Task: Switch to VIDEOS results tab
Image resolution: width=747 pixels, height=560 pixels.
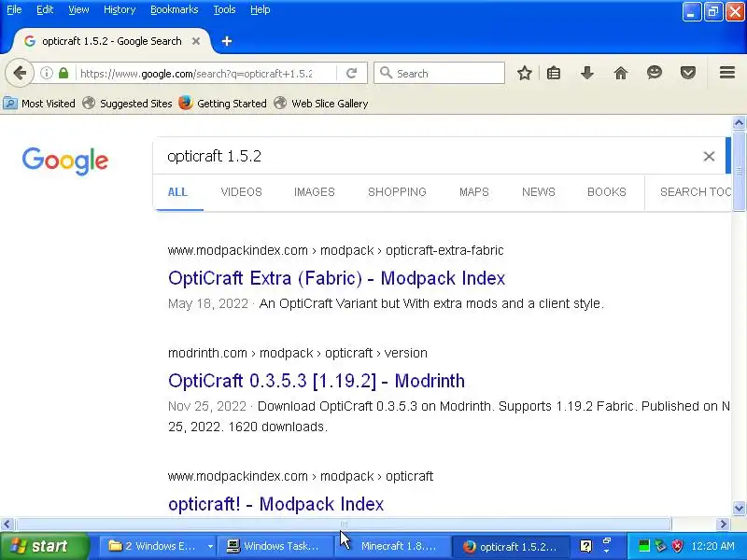Action: click(242, 192)
